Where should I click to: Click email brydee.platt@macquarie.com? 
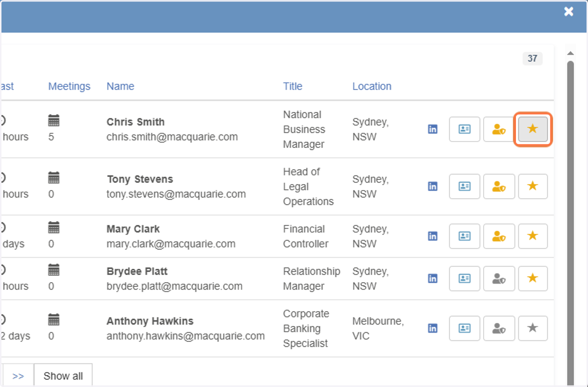174,287
